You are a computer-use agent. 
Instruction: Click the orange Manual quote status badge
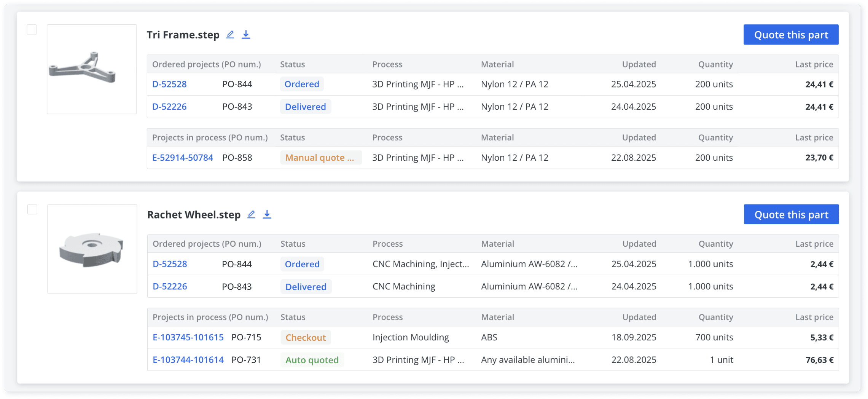320,158
